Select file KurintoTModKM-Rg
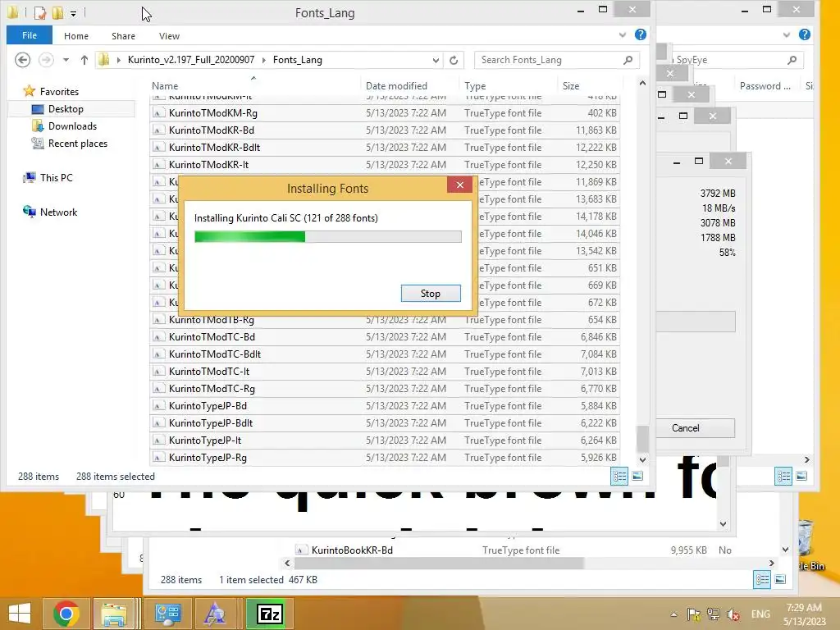 385,113
